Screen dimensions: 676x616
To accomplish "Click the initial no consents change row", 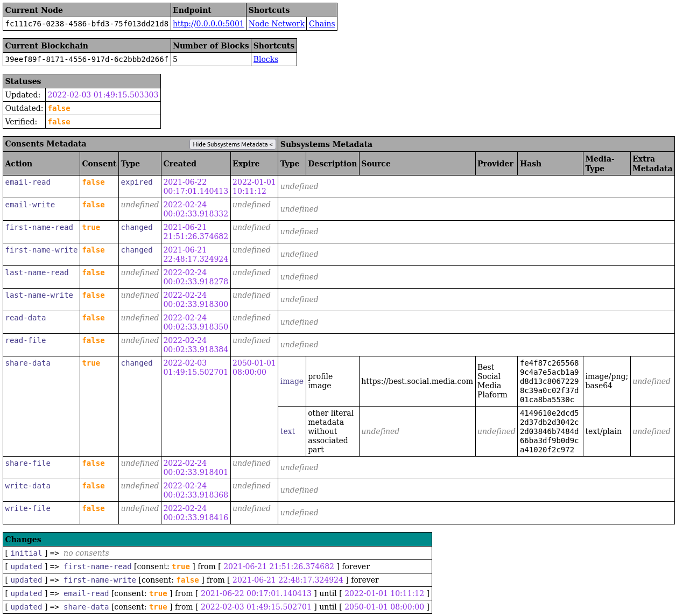I will point(217,553).
